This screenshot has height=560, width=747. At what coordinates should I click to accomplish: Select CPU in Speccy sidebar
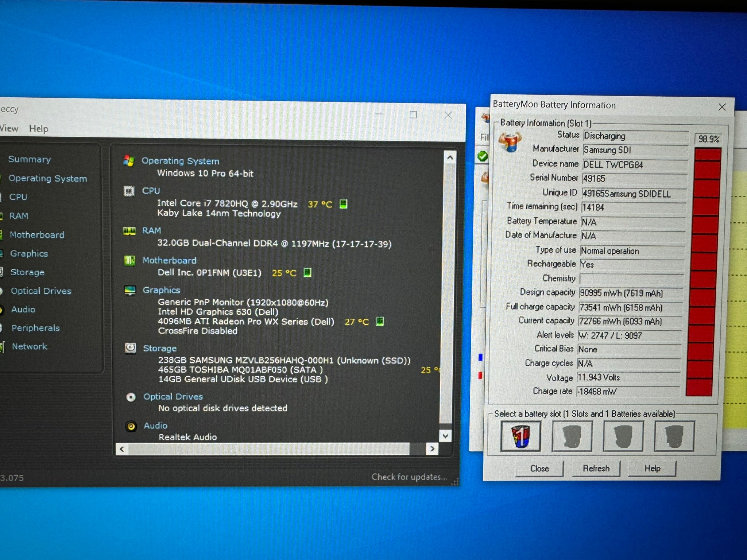point(18,197)
